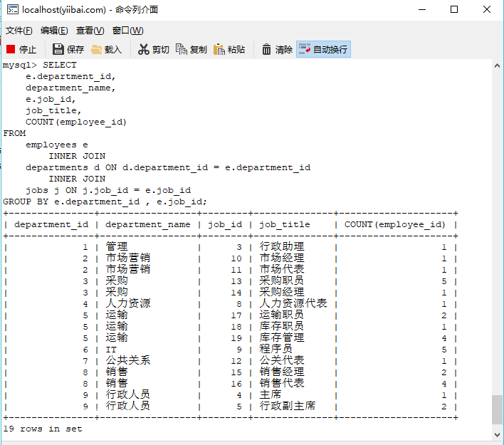Click the 'COUNT(employee_id)' column header text
This screenshot has height=445, width=504.
coord(395,224)
